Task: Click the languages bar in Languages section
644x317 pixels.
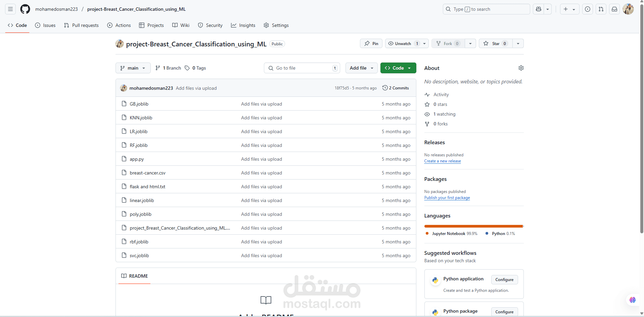Action: pos(474,226)
